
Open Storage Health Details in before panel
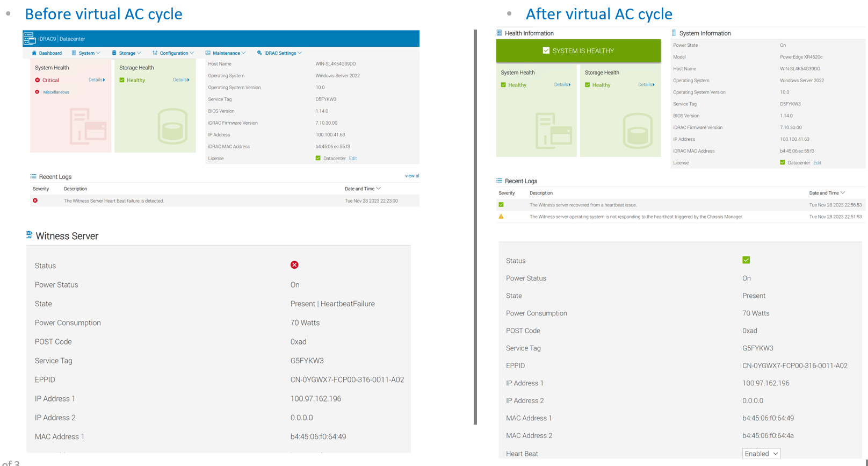181,80
